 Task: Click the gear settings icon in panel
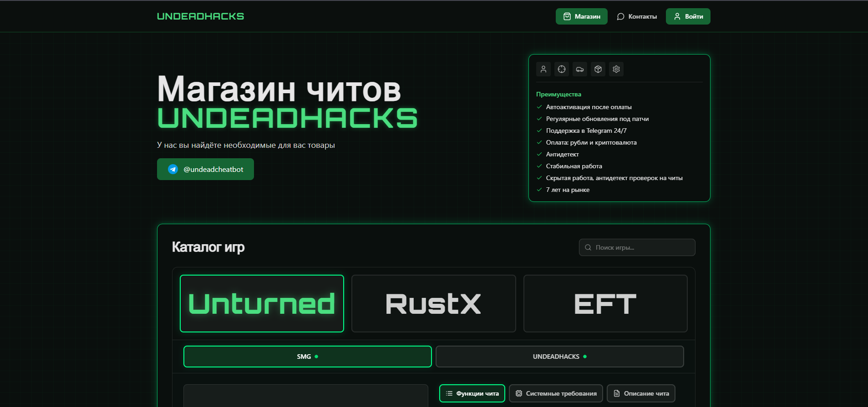pyautogui.click(x=616, y=69)
